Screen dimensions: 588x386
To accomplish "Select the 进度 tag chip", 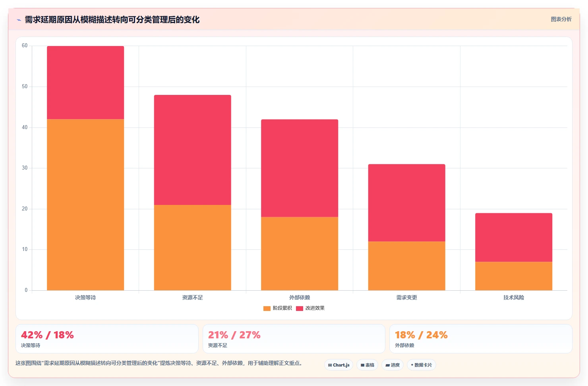I will 393,365.
